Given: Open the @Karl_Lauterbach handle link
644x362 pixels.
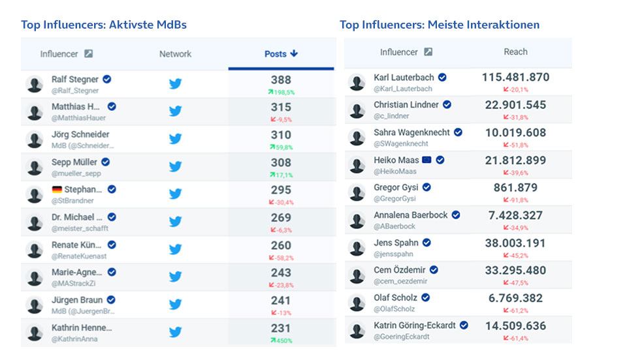Looking at the screenshot, I should tap(403, 89).
